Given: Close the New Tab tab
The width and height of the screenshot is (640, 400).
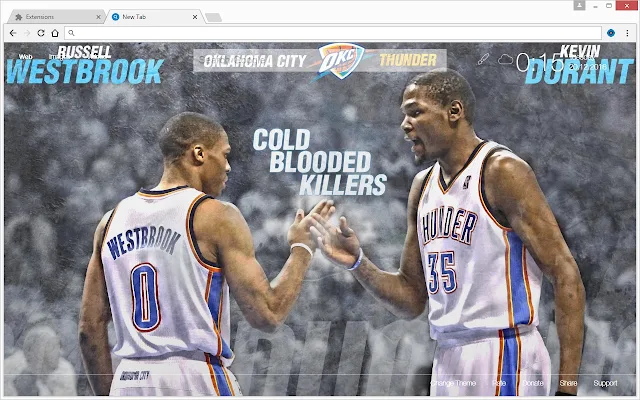Looking at the screenshot, I should tap(195, 17).
